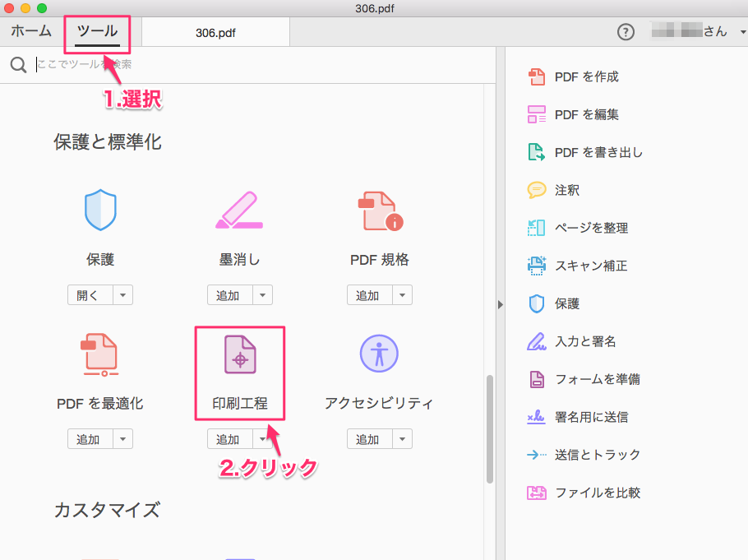Screen dimensions: 748x560
Task: Click the PDF を最適化 icon
Action: [100, 354]
